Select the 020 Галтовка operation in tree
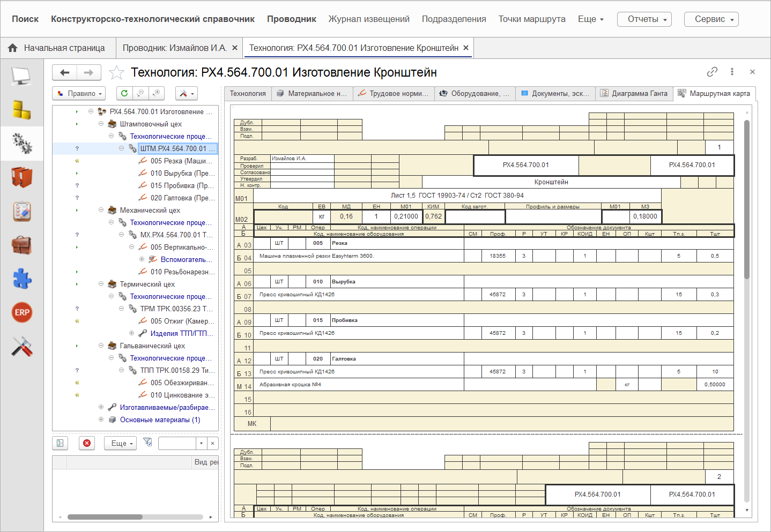This screenshot has height=532, width=771. coord(182,198)
